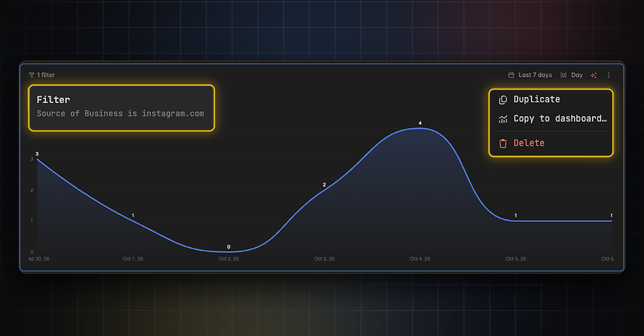The width and height of the screenshot is (644, 336).
Task: Open the 1 filter button
Action: [42, 75]
